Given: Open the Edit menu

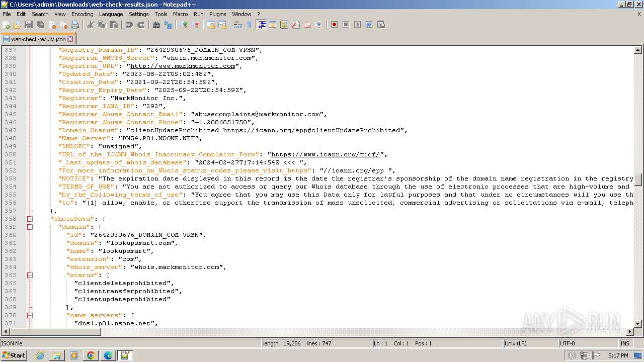Looking at the screenshot, I should point(21,14).
